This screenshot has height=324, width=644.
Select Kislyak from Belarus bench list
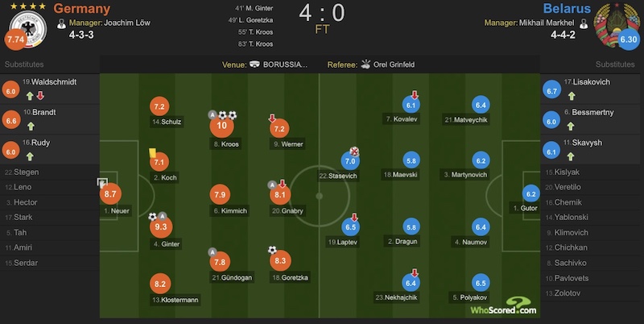click(592, 172)
